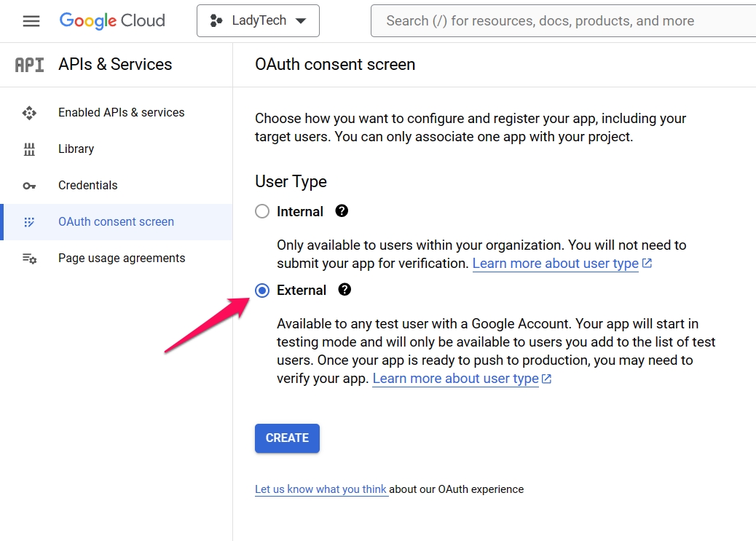756x541 pixels.
Task: Click the help icon next to External
Action: coord(344,289)
